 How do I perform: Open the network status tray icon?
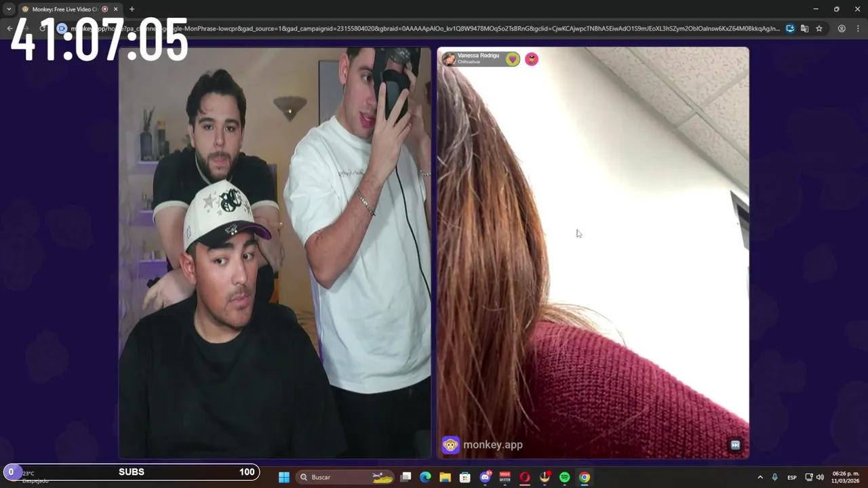tap(809, 477)
